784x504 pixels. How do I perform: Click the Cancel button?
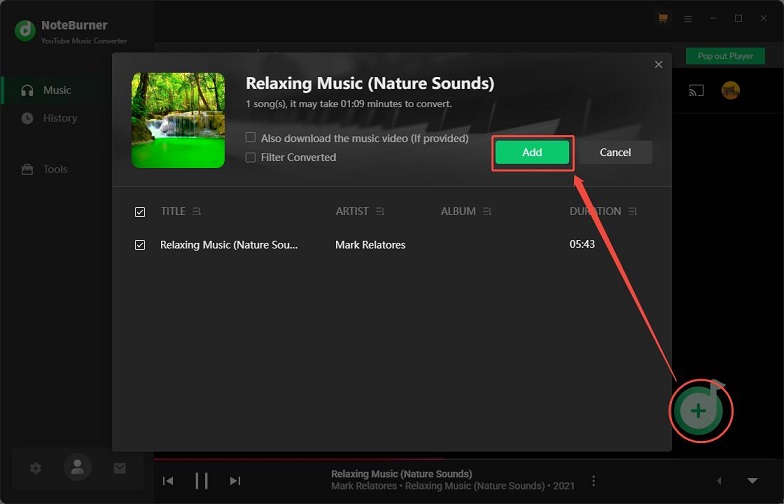[615, 152]
